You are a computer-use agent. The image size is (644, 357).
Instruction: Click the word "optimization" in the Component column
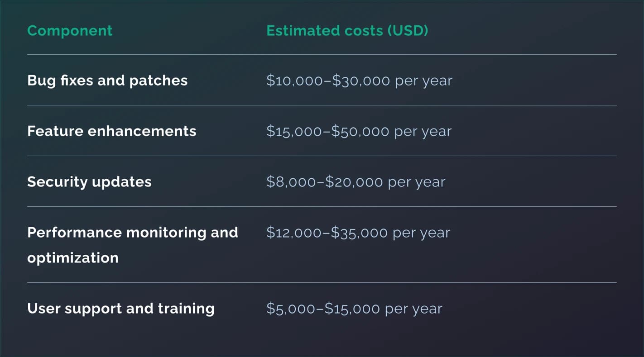click(73, 258)
